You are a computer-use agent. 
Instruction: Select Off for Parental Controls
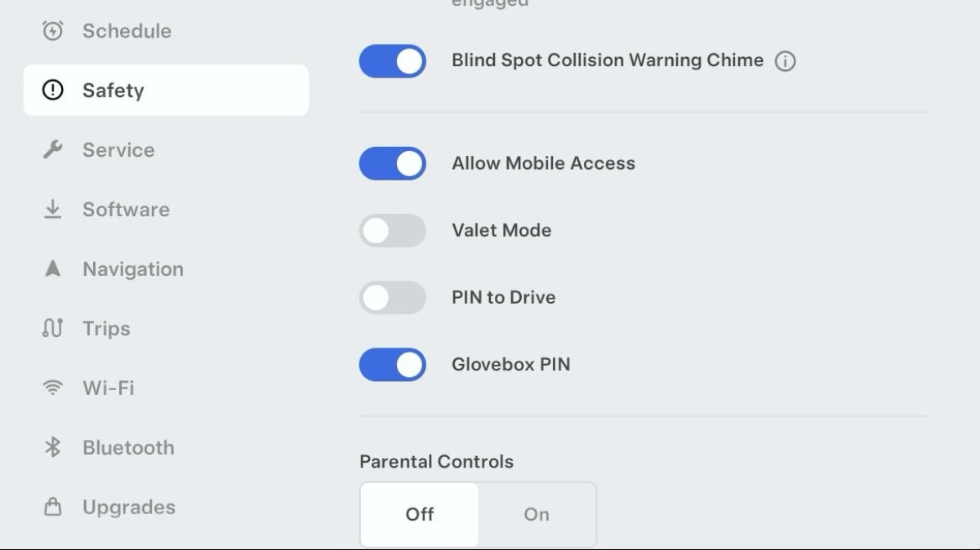point(420,514)
